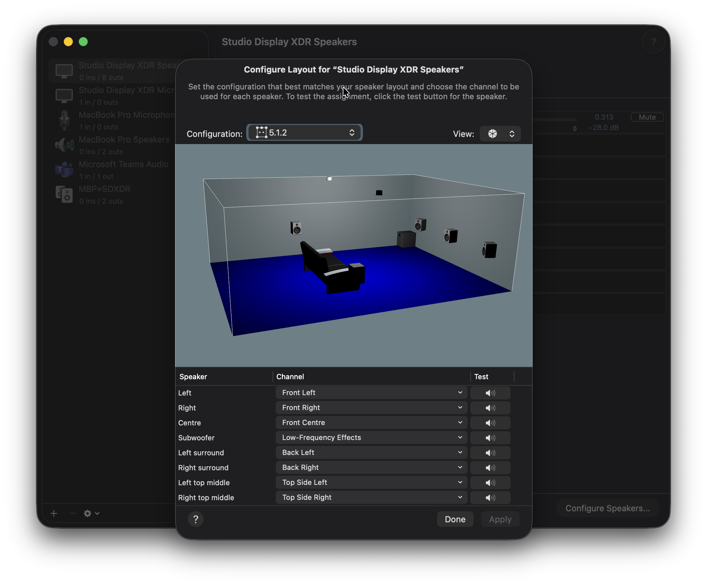The width and height of the screenshot is (707, 588).
Task: Click the white ceiling speaker in room view
Action: click(x=329, y=179)
